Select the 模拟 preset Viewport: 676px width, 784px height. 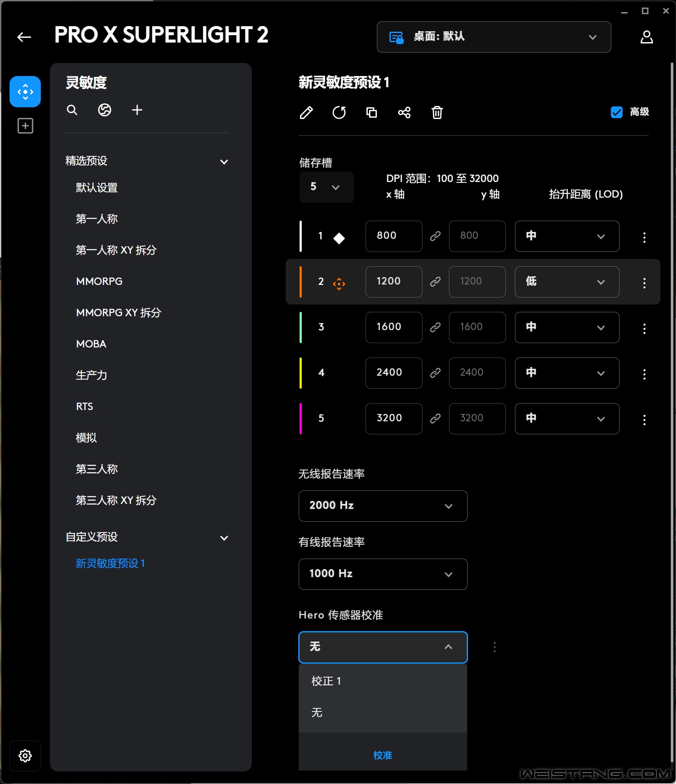[x=86, y=438]
